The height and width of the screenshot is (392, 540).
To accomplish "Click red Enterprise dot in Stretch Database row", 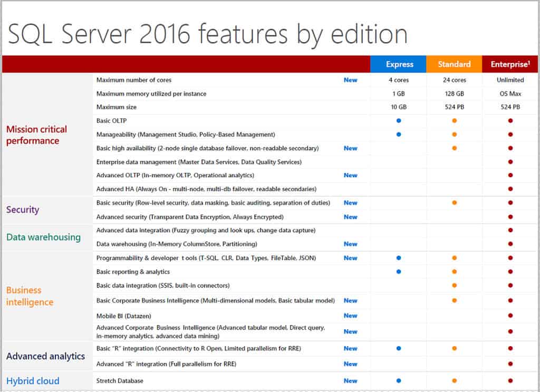I will 510,380.
